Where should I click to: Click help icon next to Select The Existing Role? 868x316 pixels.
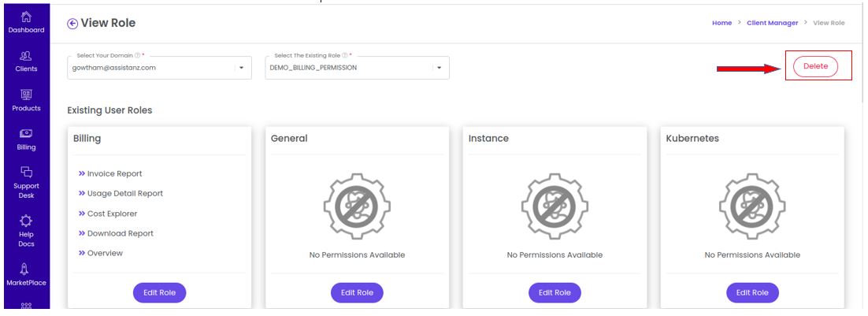pos(344,55)
